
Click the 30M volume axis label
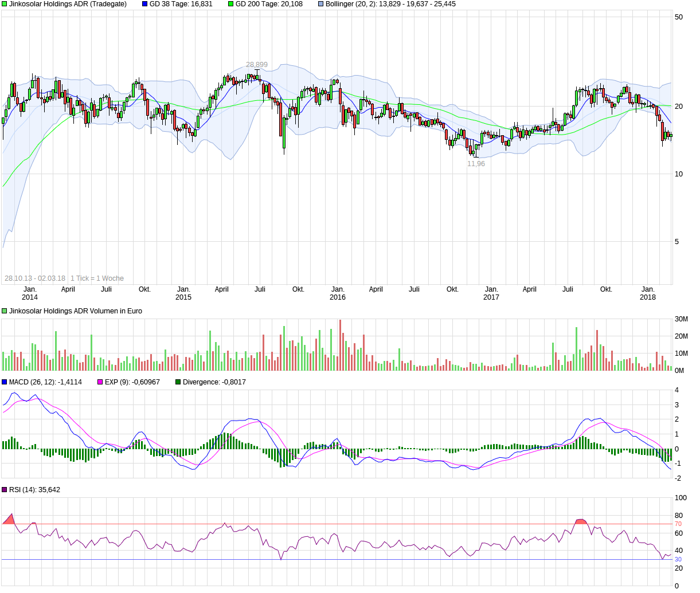(x=681, y=319)
